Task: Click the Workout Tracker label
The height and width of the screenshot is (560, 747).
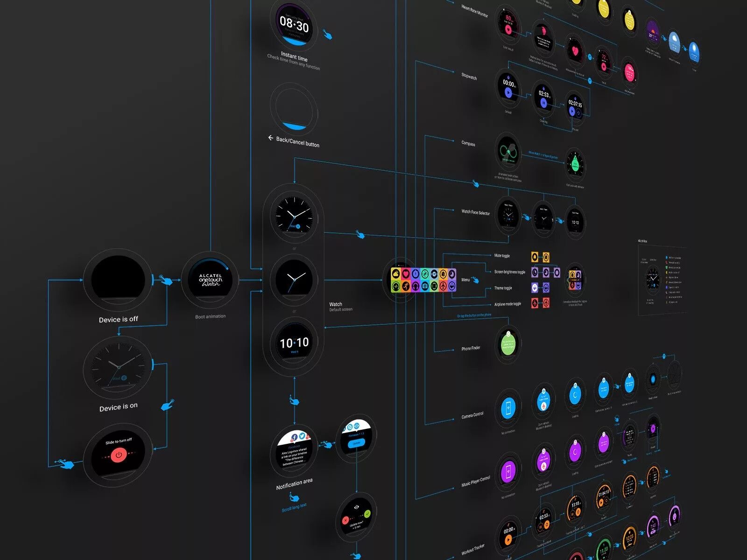Action: (472, 549)
